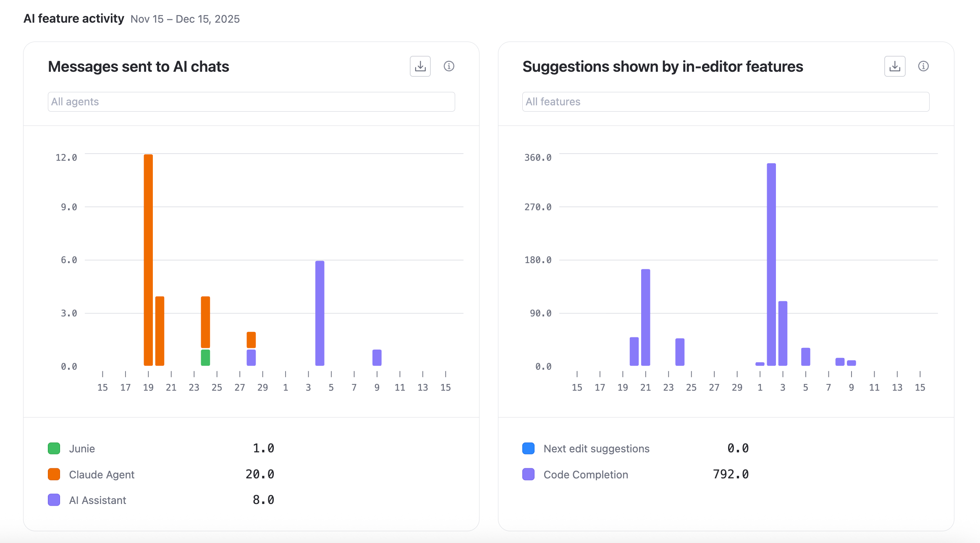Toggle the Junie series in the legend

click(82, 448)
